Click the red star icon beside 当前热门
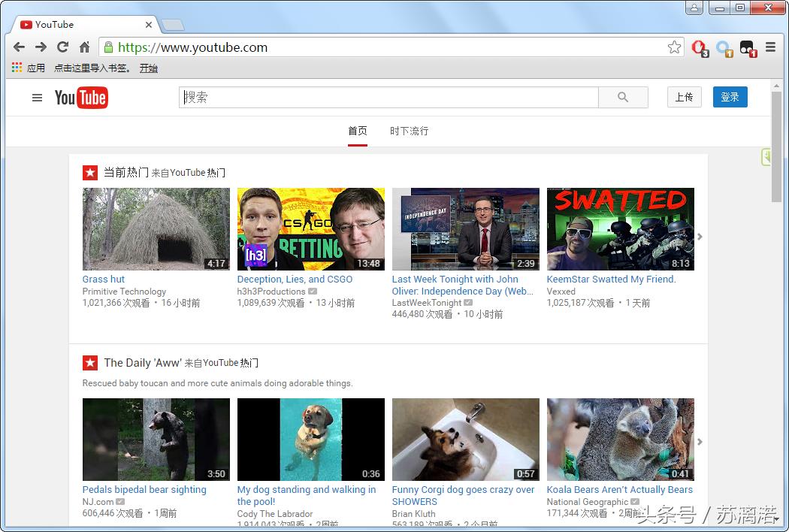Viewport: 789px width, 532px height. click(x=90, y=173)
